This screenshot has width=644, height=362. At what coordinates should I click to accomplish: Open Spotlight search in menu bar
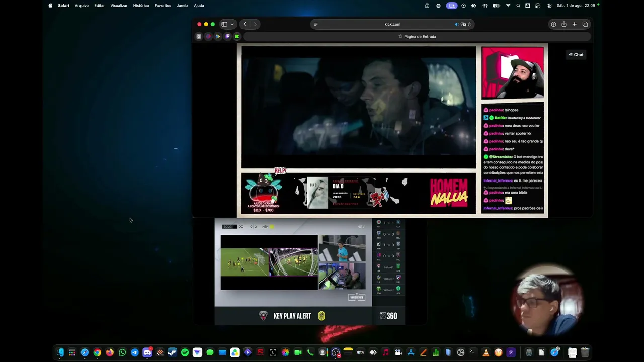click(518, 6)
